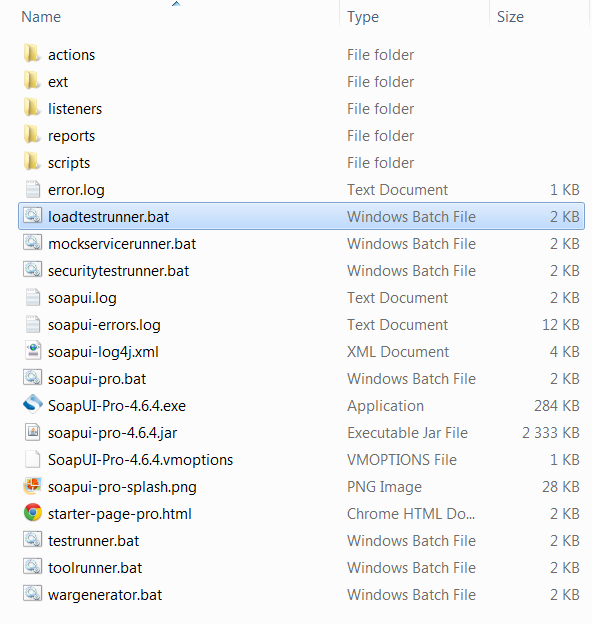Select the soapui-pro-4.6.4.jar file name

tap(113, 433)
